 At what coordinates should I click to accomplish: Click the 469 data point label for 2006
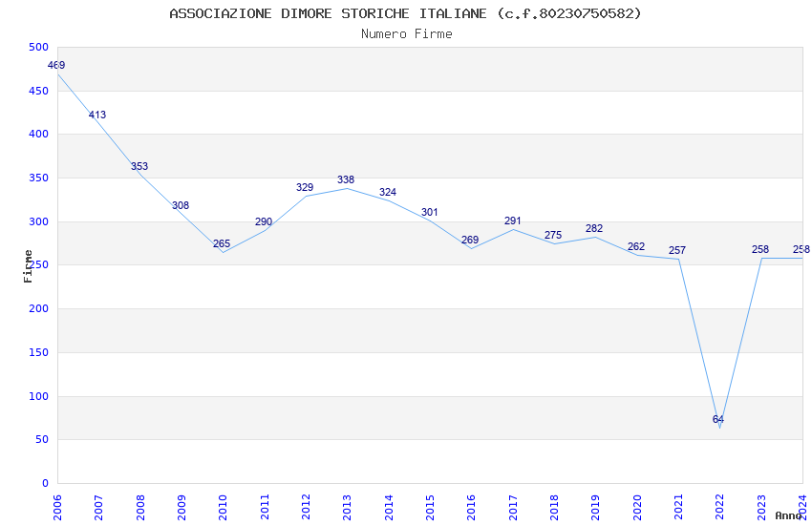(56, 65)
